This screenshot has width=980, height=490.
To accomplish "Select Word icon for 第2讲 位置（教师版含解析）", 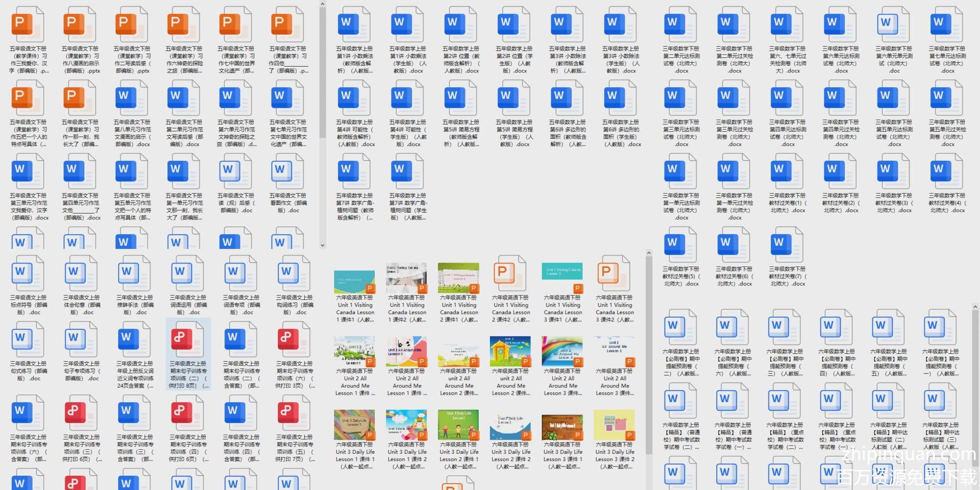I will pyautogui.click(x=461, y=24).
